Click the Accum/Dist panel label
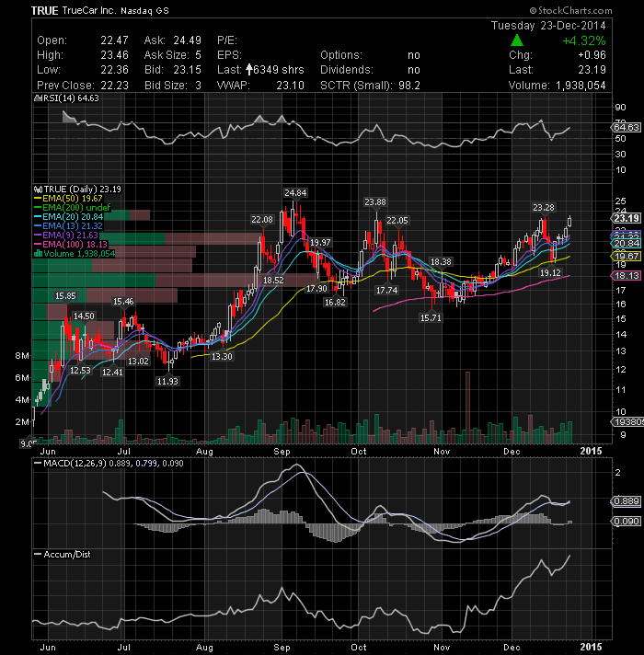Screen dimensions: 644x655 [67, 555]
